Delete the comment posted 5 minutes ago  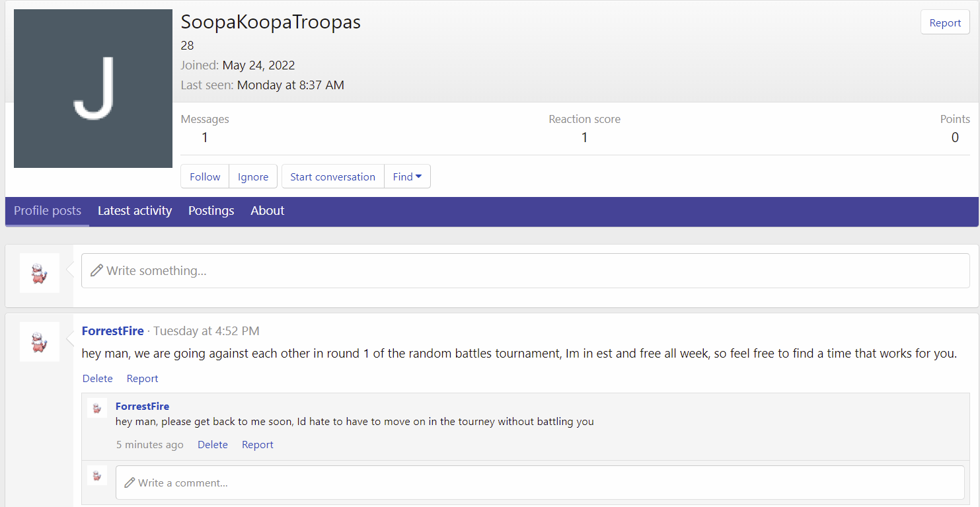[213, 445]
